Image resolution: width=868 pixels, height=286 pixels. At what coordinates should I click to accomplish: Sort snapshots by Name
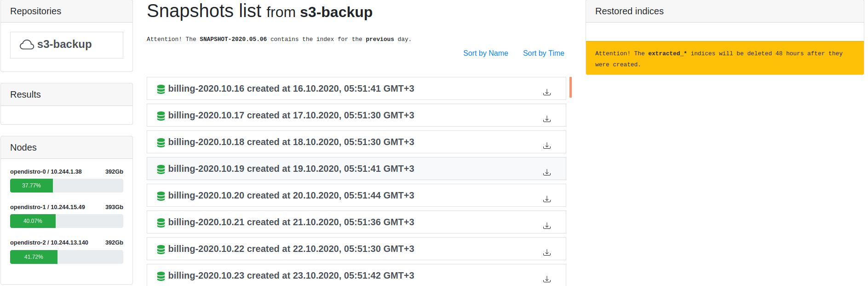(485, 53)
